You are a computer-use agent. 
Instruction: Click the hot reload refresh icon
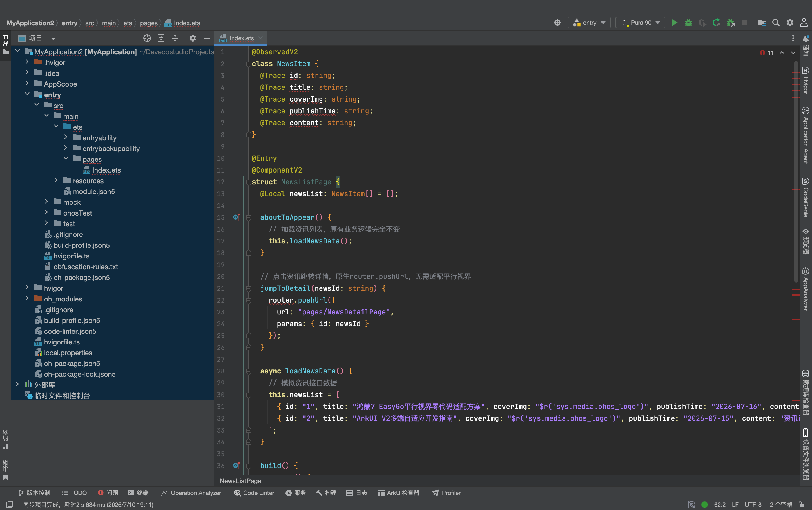tap(716, 23)
